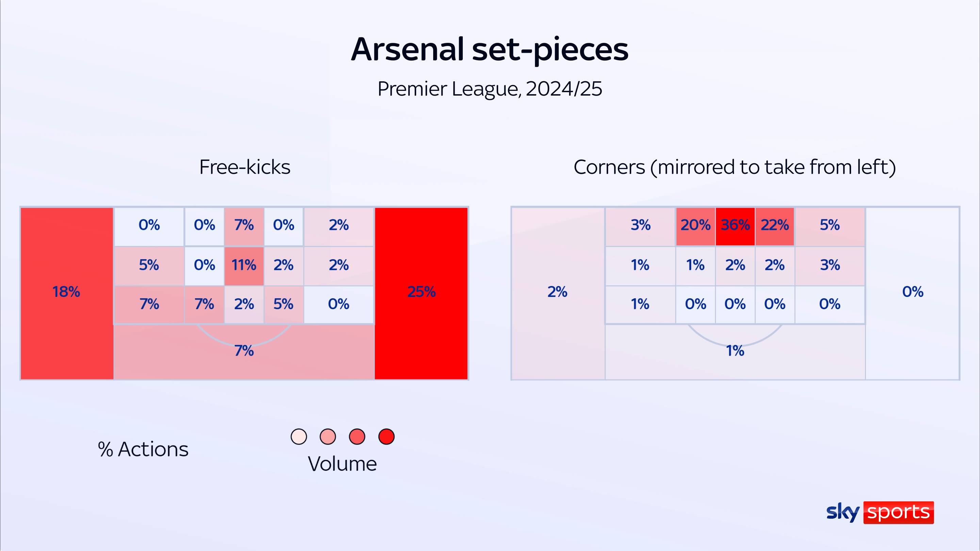Select the second Volume legend circle
This screenshot has width=980, height=551.
328,436
